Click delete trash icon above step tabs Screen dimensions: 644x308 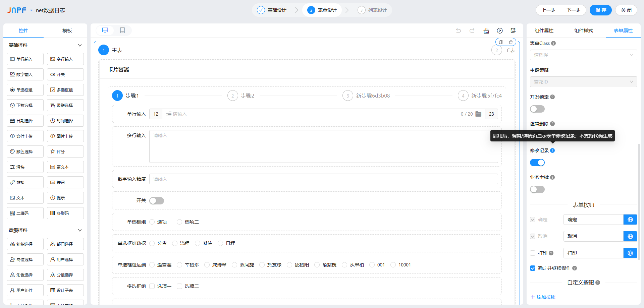click(x=511, y=42)
